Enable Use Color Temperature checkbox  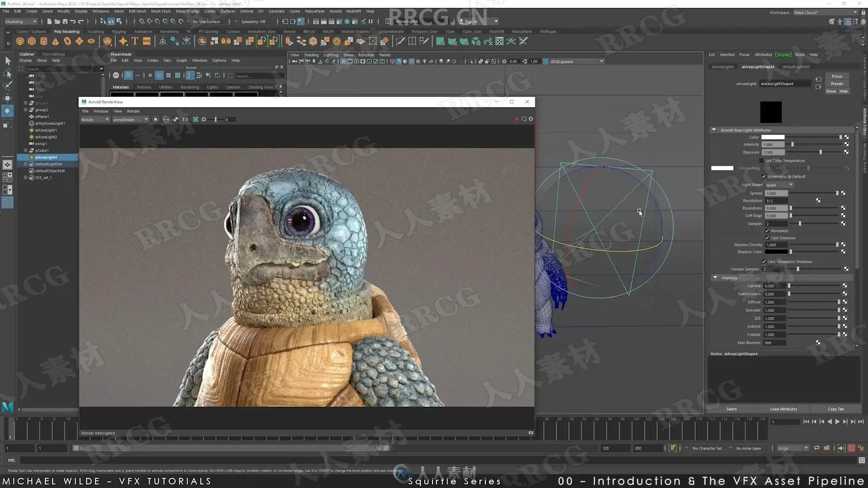point(761,161)
